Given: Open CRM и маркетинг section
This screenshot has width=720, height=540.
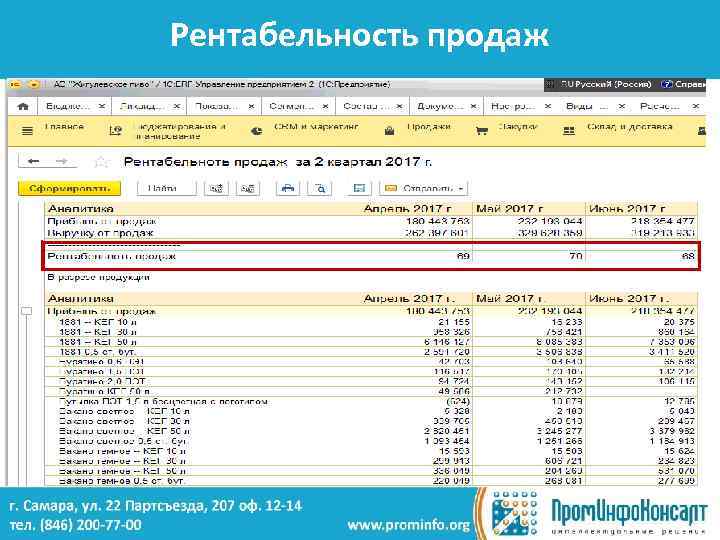Looking at the screenshot, I should tap(316, 126).
